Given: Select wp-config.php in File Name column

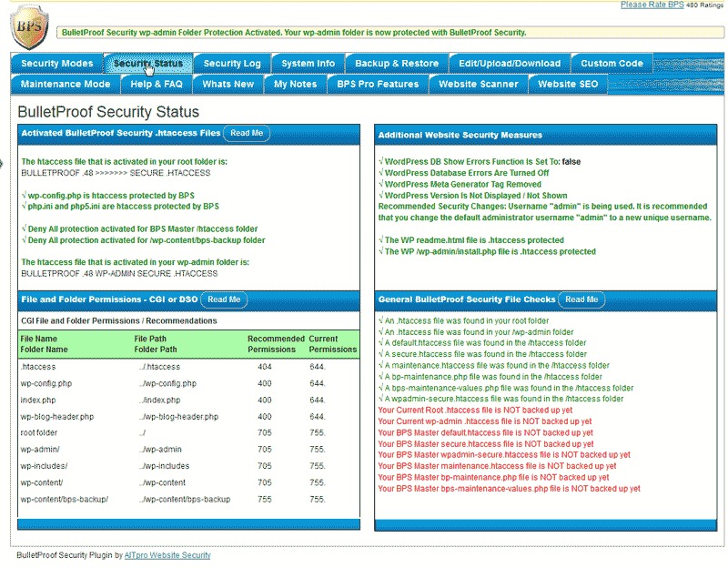Looking at the screenshot, I should click(x=46, y=383).
